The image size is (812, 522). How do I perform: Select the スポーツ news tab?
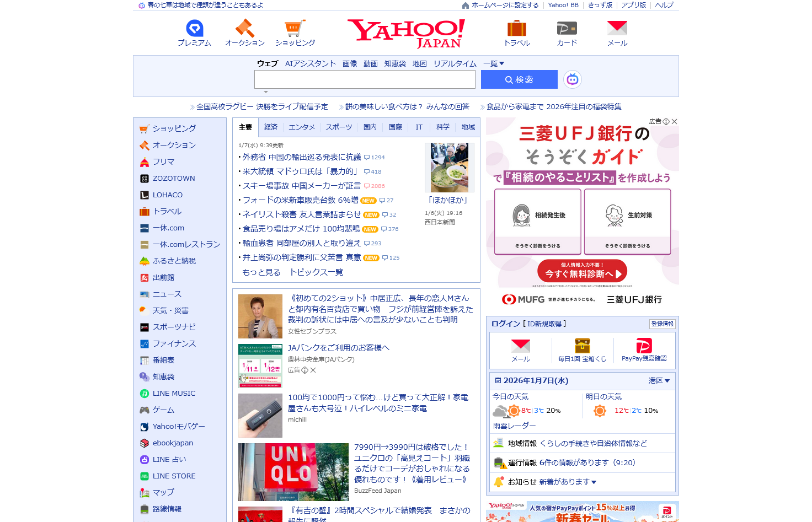click(339, 127)
